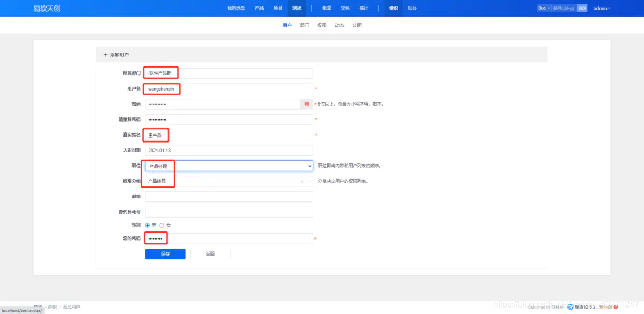Click the password strength indicator icon
The width and height of the screenshot is (644, 314).
point(306,104)
